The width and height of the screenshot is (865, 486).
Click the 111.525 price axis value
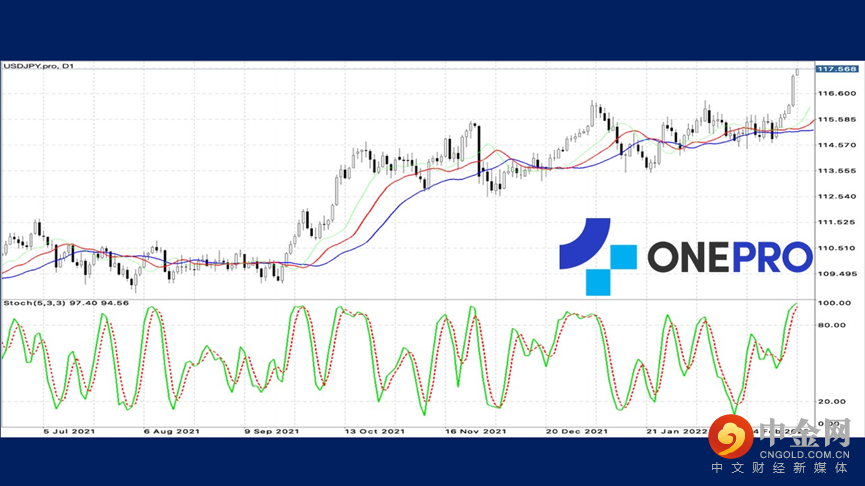click(837, 222)
